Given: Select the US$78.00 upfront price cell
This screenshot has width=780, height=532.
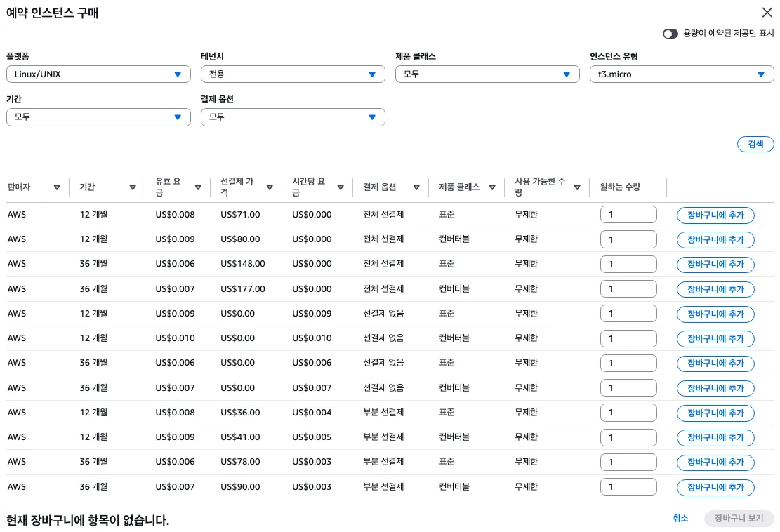Looking at the screenshot, I should [240, 461].
